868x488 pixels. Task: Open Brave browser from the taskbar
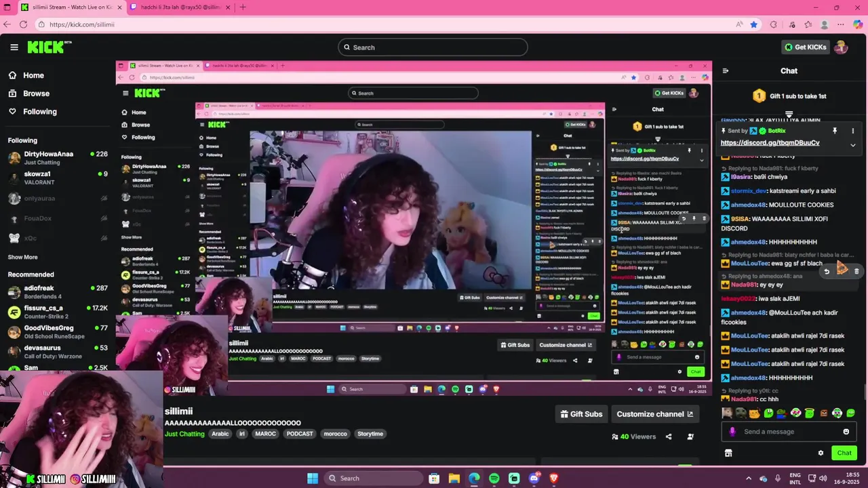click(x=553, y=479)
